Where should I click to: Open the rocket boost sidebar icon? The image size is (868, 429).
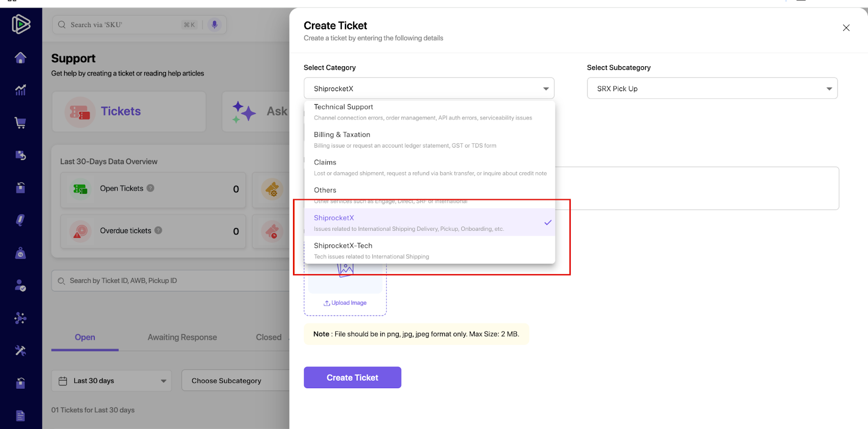tap(21, 220)
